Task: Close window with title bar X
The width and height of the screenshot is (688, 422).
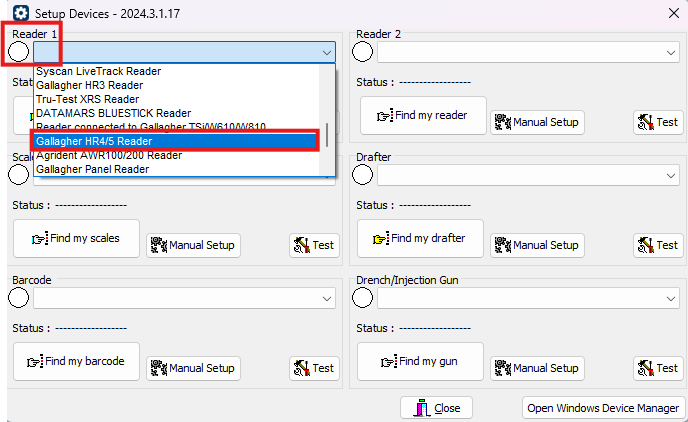Action: 674,13
